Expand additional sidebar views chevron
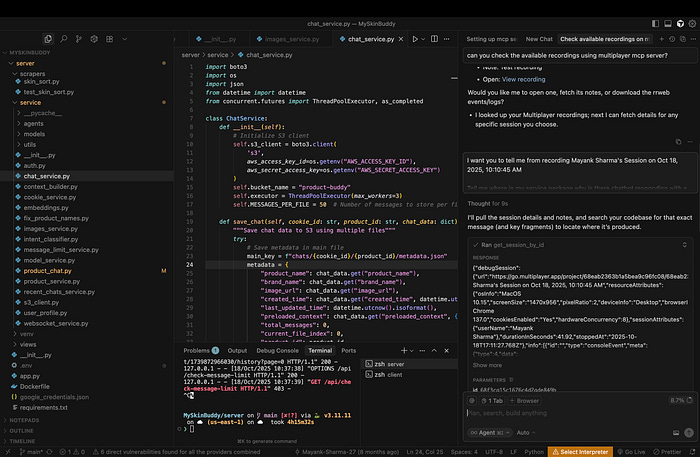The height and width of the screenshot is (457, 700). pyautogui.click(x=125, y=39)
